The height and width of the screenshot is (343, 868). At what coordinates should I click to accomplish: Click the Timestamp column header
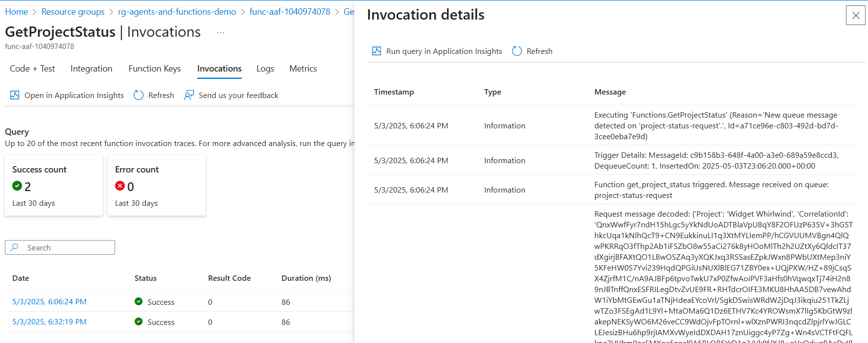[x=394, y=92]
